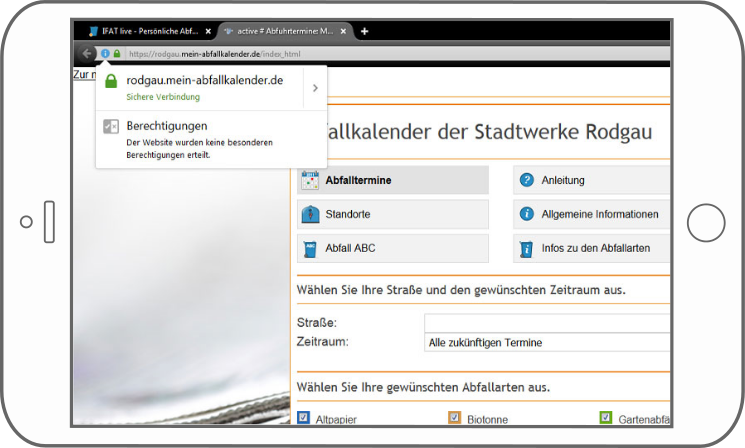Click the blue site info icon in address bar
Viewport: 745px width, 448px height.
(105, 53)
